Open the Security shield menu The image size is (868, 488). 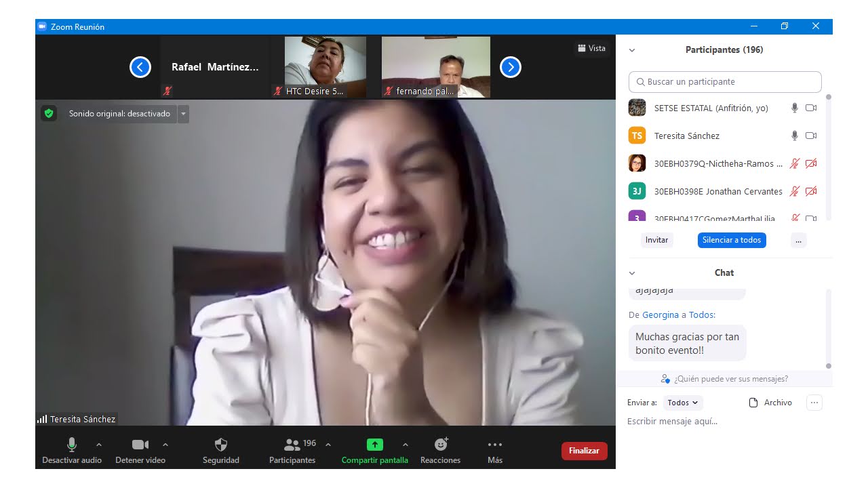click(221, 445)
